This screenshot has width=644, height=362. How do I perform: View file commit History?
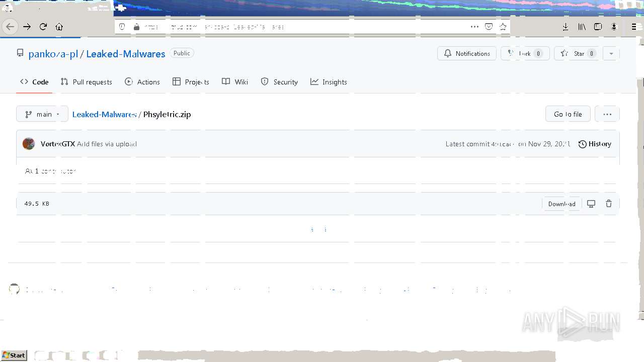(x=595, y=144)
